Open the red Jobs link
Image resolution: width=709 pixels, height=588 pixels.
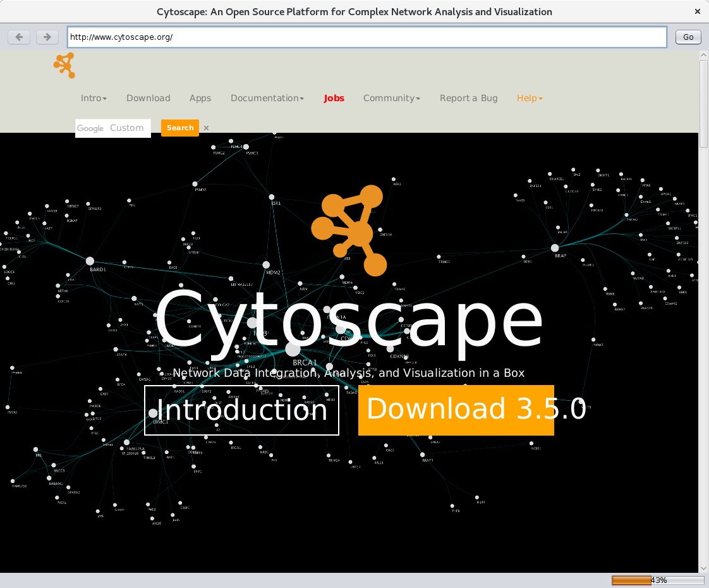click(x=334, y=98)
